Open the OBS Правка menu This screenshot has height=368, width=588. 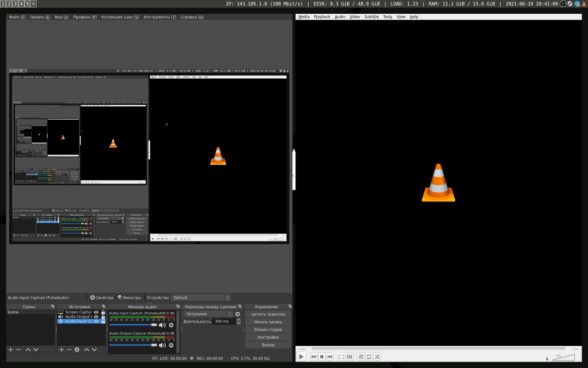pos(40,17)
